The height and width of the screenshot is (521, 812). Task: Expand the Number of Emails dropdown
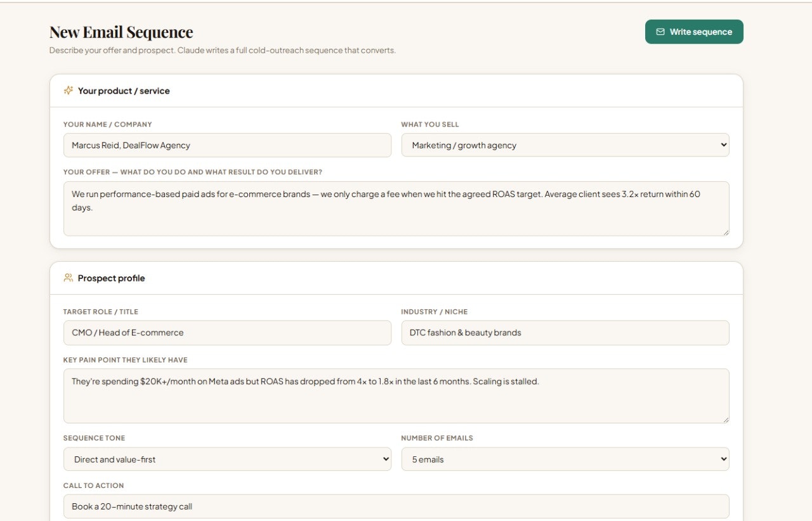pyautogui.click(x=565, y=460)
